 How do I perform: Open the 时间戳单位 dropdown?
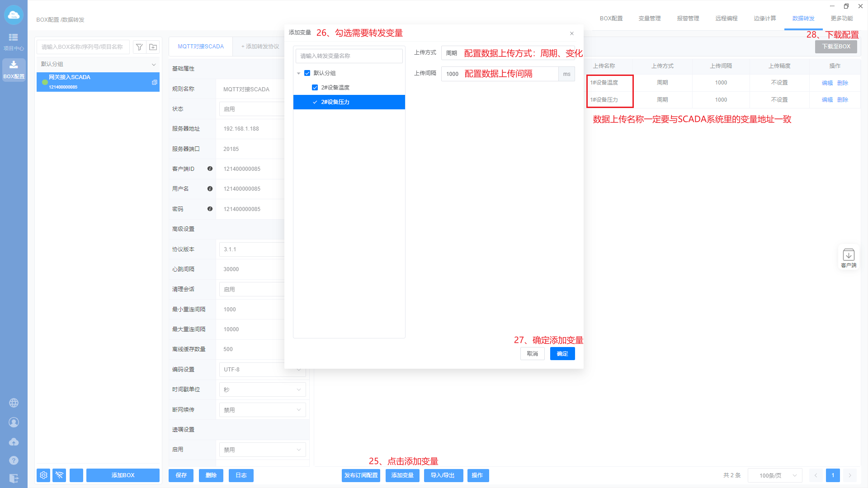(x=262, y=389)
